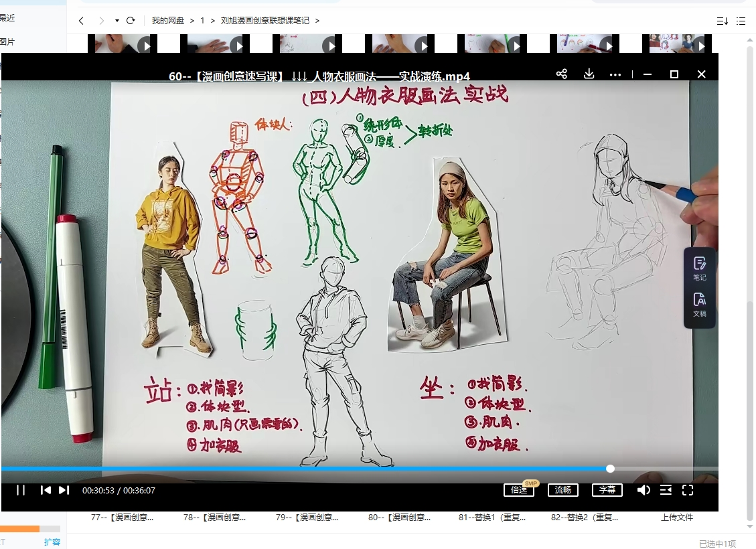Click the 上传文件 upload button
The height and width of the screenshot is (549, 756).
pos(676,518)
